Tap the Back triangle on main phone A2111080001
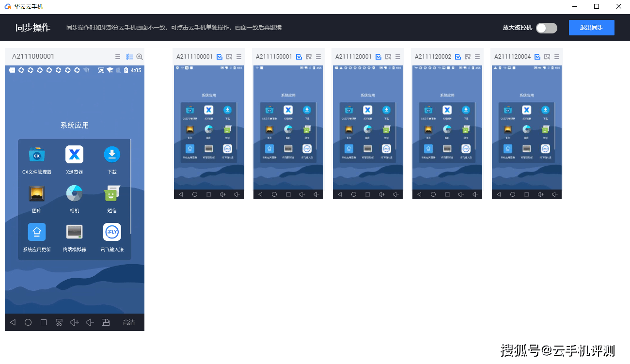This screenshot has height=364, width=630. 13,322
